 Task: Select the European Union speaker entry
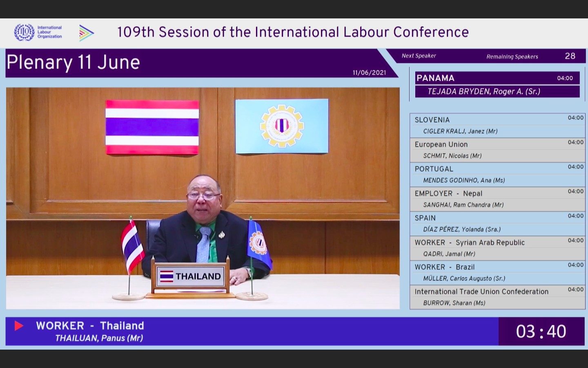coord(497,150)
